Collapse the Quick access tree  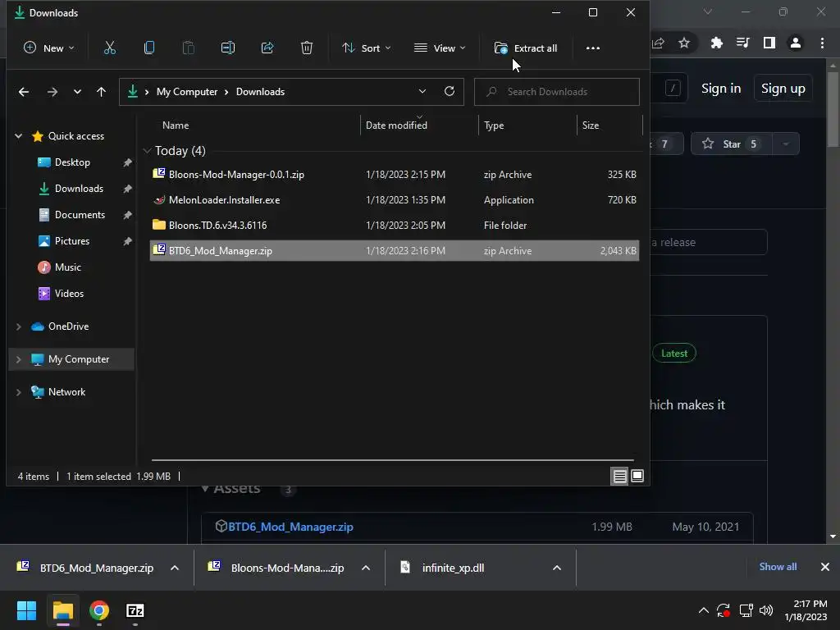point(19,136)
